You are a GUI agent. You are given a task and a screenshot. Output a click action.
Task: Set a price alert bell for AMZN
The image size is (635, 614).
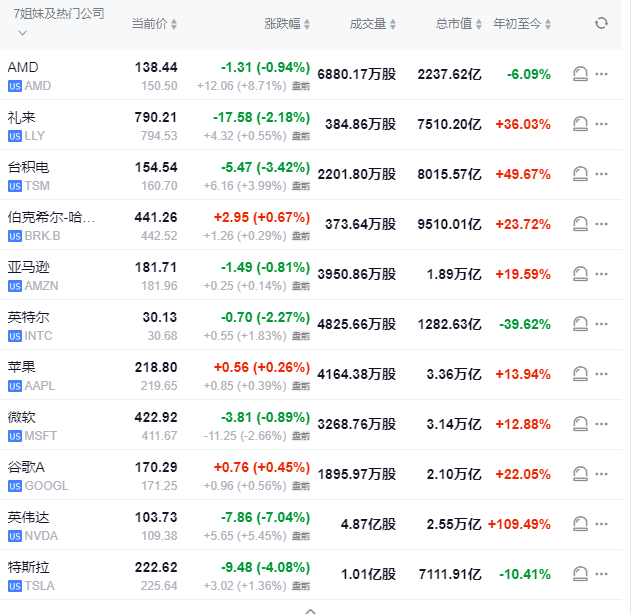[580, 274]
